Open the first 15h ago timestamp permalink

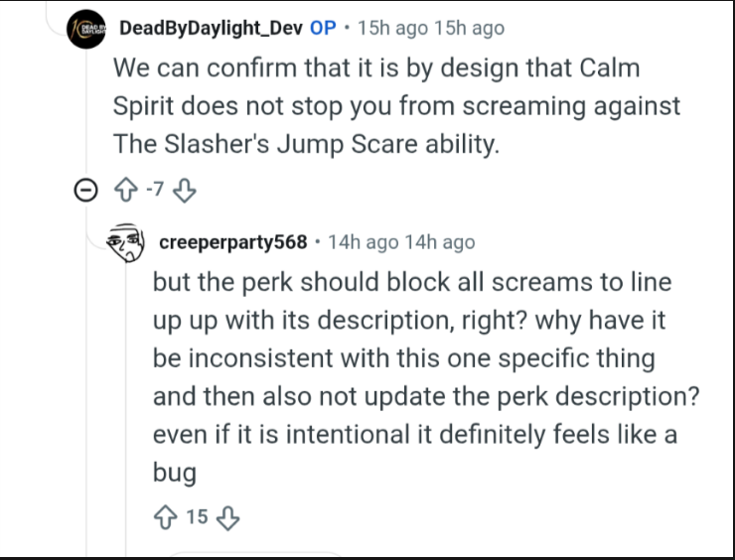pos(392,28)
